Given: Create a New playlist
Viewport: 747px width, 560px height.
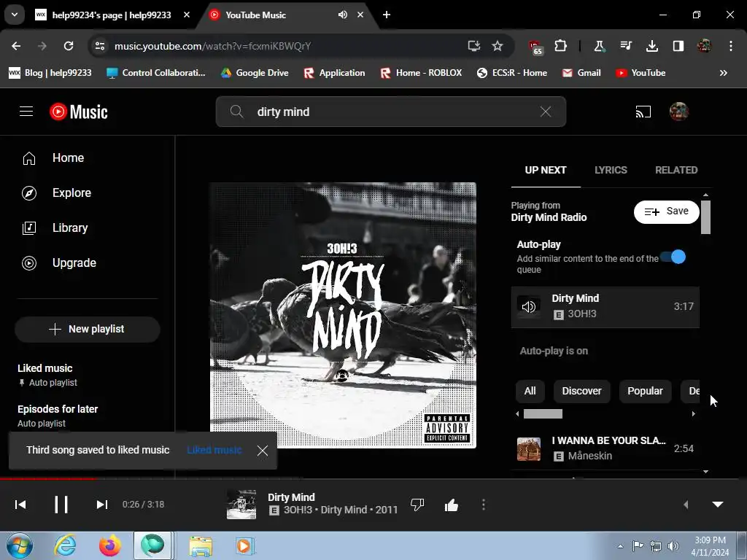Looking at the screenshot, I should click(x=88, y=329).
